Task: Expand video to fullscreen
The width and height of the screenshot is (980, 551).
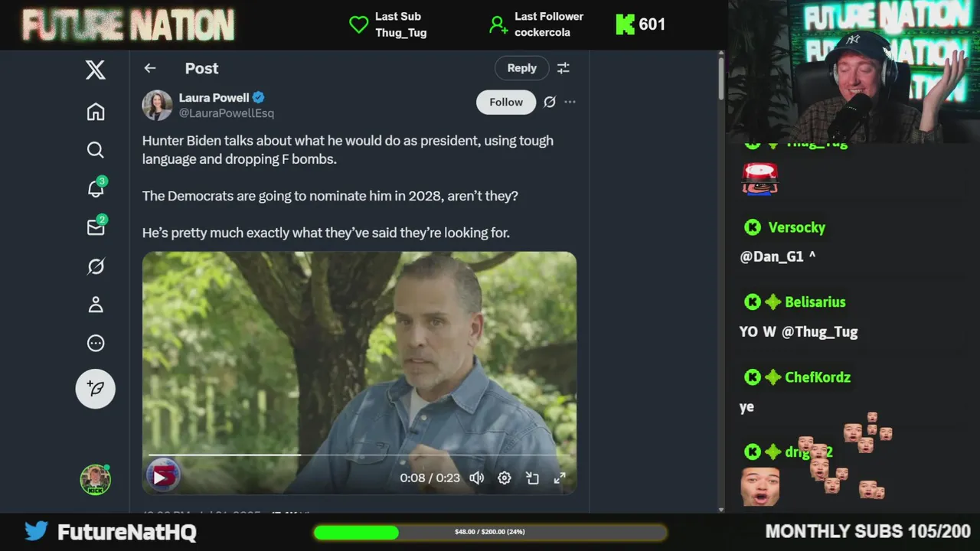Action: pos(560,478)
